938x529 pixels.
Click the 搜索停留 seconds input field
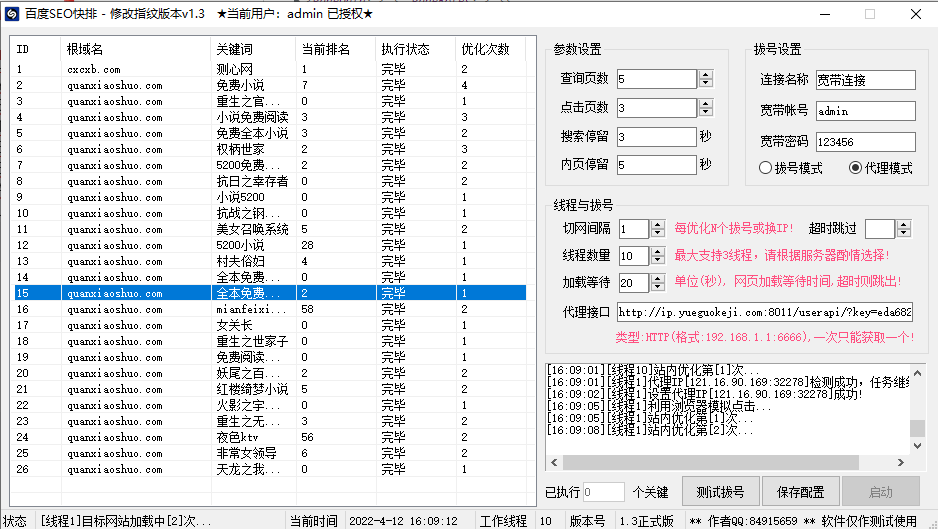[657, 137]
